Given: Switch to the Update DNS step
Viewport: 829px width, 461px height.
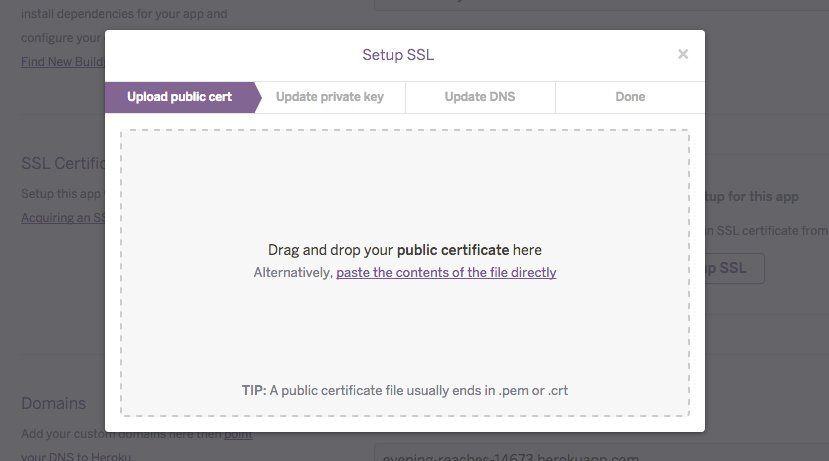Looking at the screenshot, I should click(480, 97).
